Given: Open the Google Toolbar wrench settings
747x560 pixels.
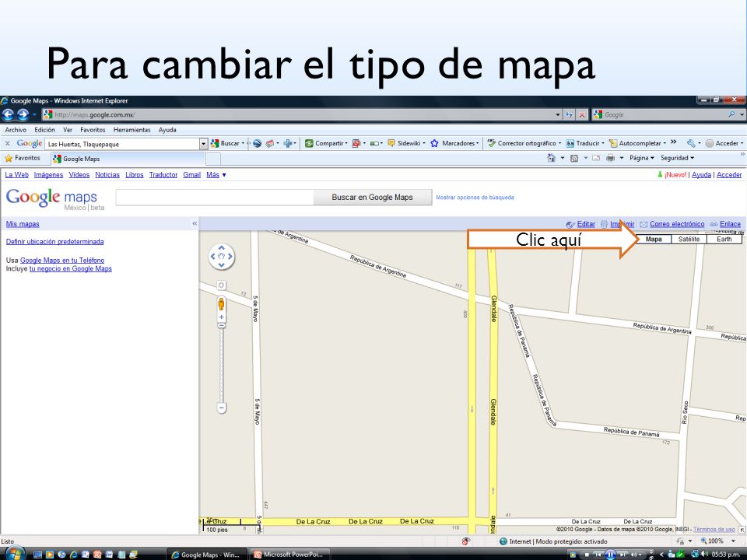Looking at the screenshot, I should click(691, 143).
